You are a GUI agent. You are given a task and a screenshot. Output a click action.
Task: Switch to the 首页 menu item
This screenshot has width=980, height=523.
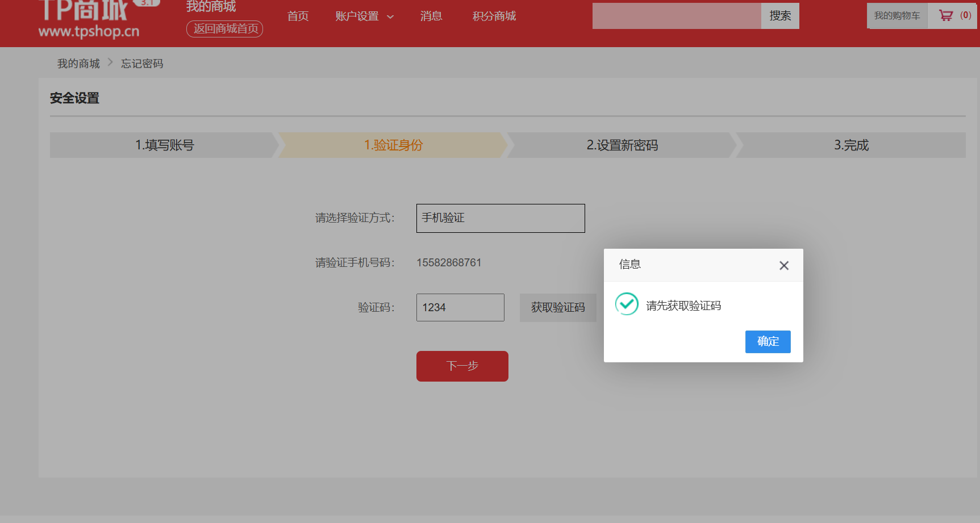tap(298, 16)
